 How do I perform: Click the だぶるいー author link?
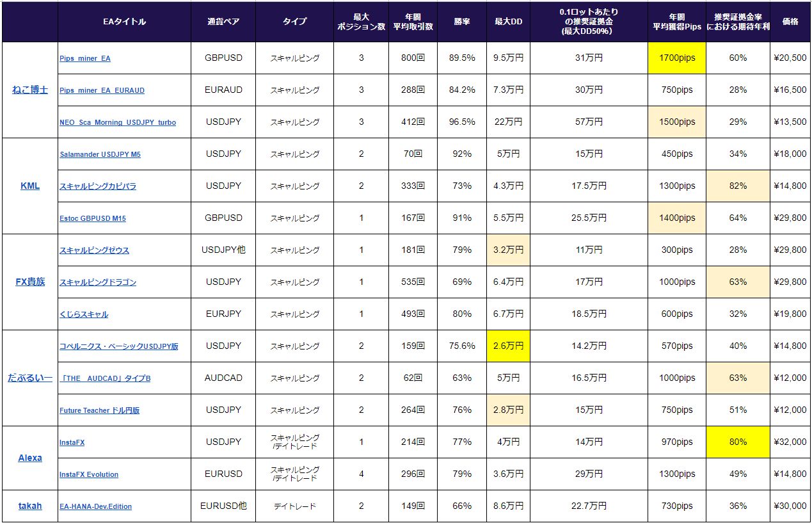point(30,378)
